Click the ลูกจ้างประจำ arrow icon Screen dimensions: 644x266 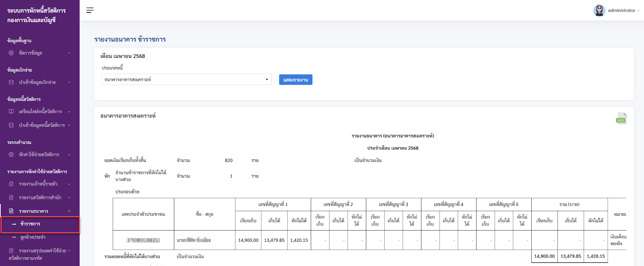(x=14, y=237)
